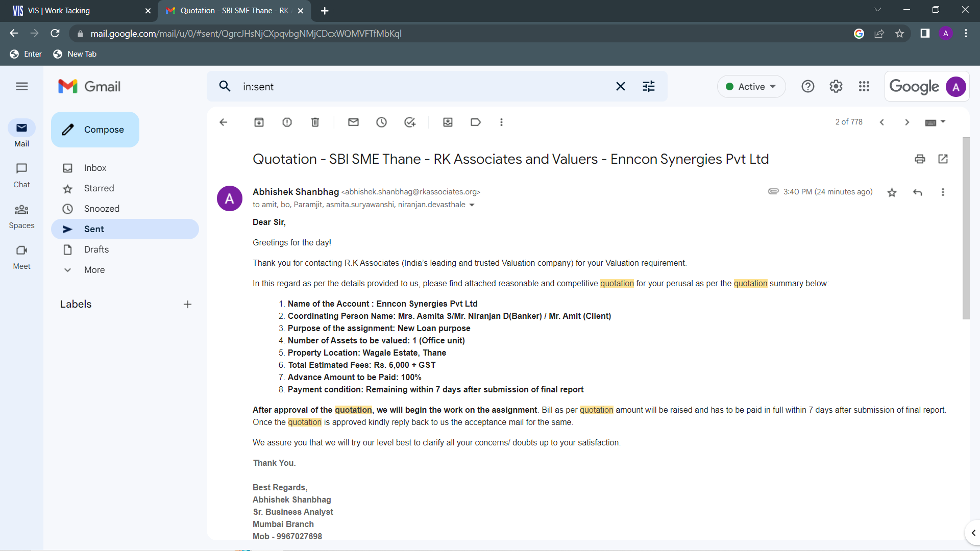Open Gmail Support help icon
This screenshot has width=980, height=551.
point(808,87)
